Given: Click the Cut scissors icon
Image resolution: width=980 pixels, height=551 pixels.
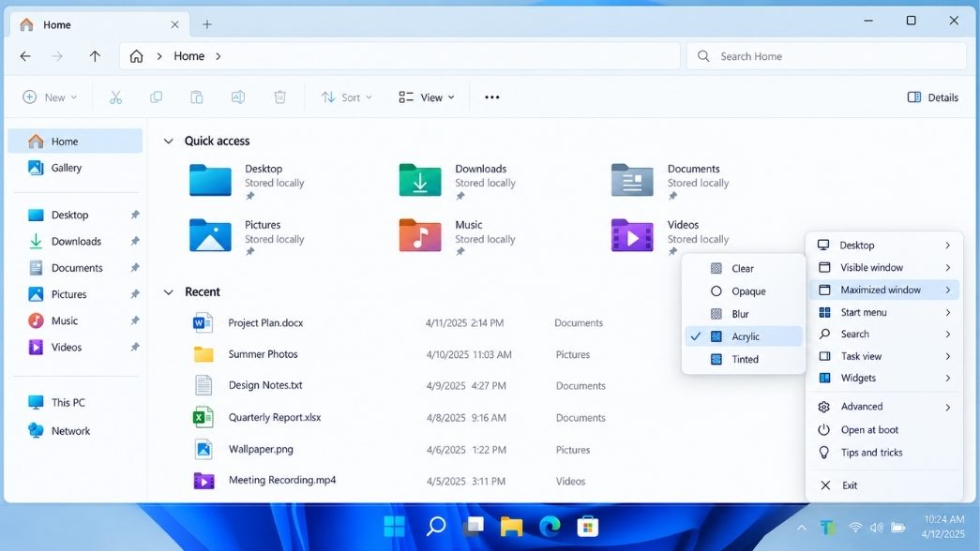Looking at the screenshot, I should [x=115, y=97].
